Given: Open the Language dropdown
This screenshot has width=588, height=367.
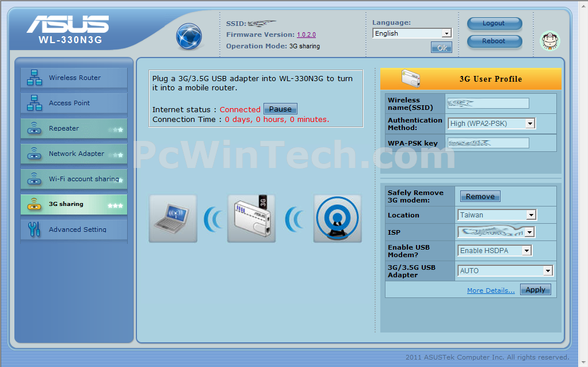Looking at the screenshot, I should point(412,33).
